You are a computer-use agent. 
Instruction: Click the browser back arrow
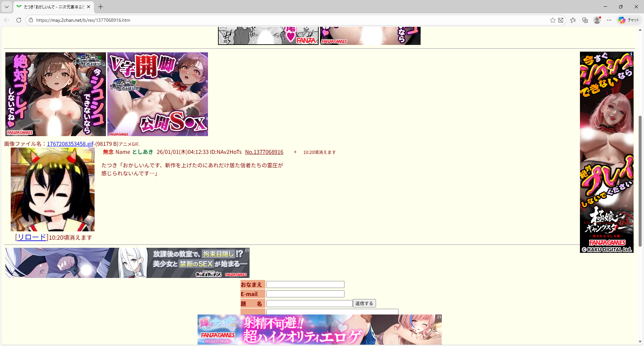tap(7, 20)
